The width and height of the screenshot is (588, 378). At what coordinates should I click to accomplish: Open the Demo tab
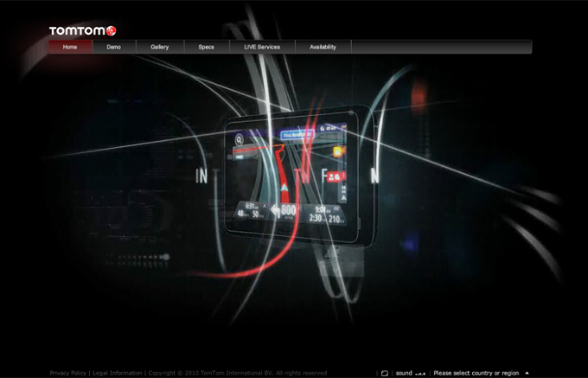[113, 47]
